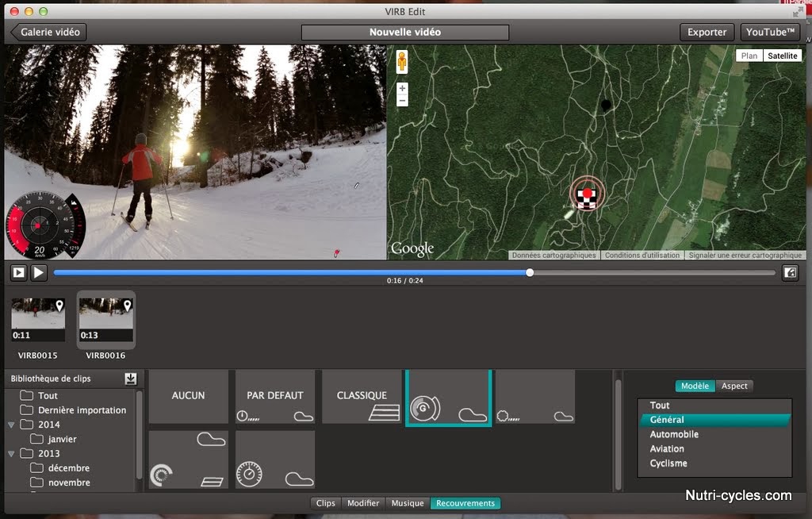The height and width of the screenshot is (519, 812).
Task: Go back to Galerie vidéo
Action: click(48, 33)
